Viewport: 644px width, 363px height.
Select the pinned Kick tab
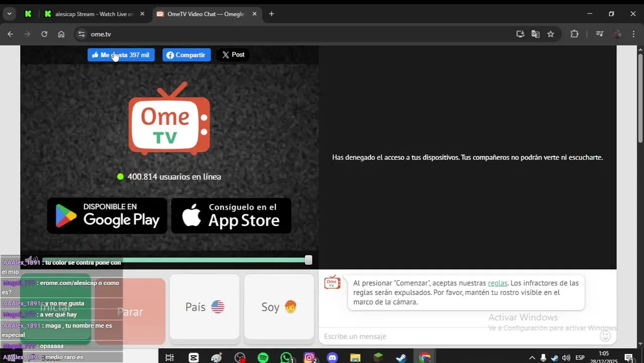tap(28, 14)
